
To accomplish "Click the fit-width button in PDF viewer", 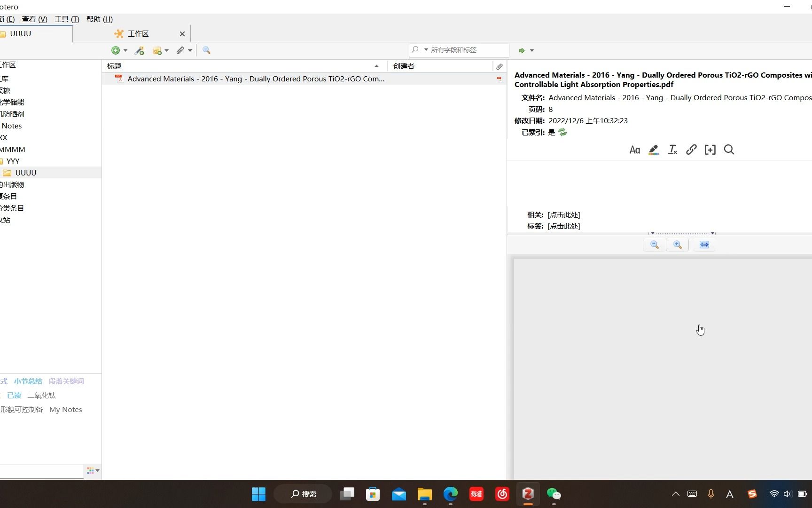I will [703, 245].
